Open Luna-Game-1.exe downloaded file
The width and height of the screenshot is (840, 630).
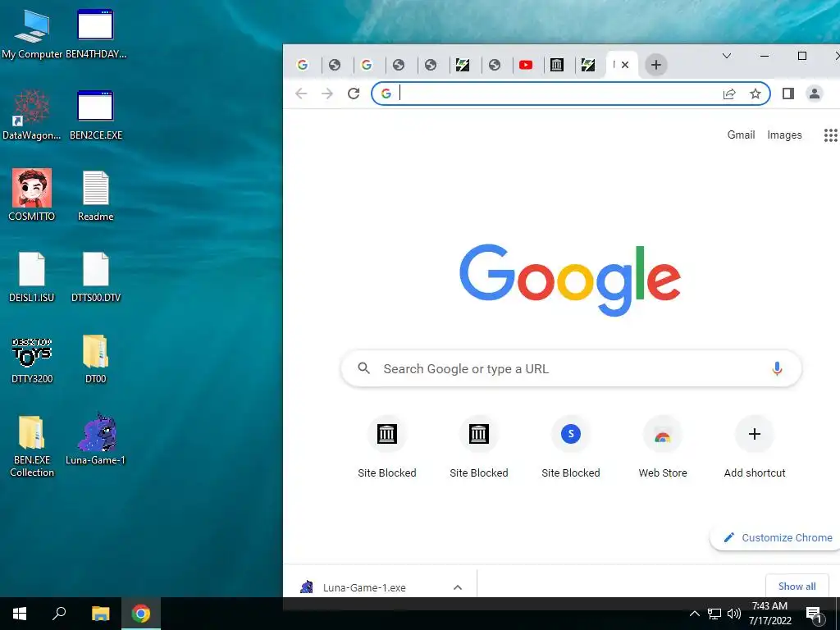364,587
